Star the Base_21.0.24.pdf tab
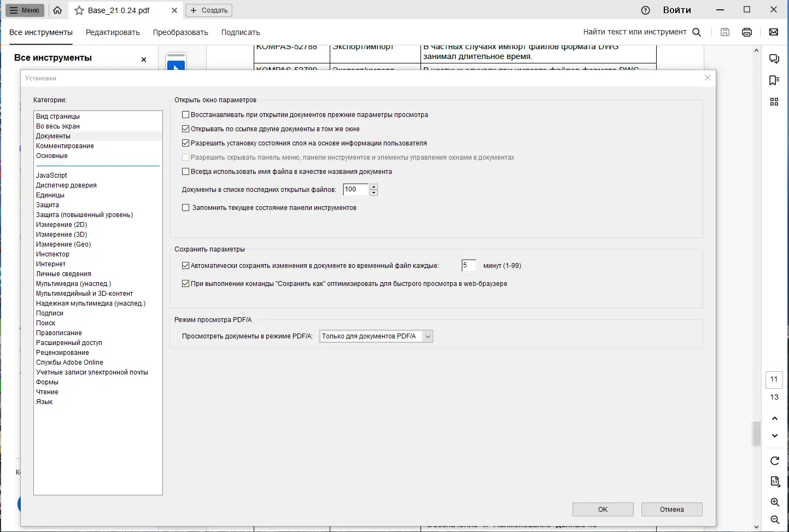The height and width of the screenshot is (532, 789). (x=79, y=10)
